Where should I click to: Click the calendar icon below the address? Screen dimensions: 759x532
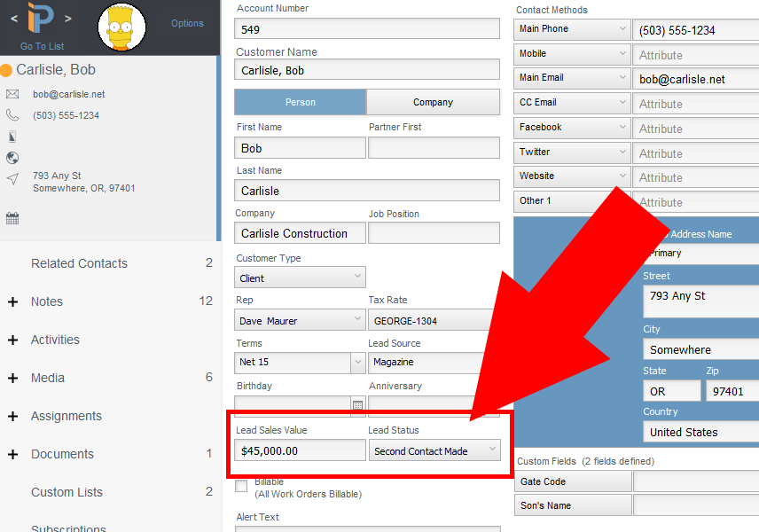pyautogui.click(x=12, y=215)
